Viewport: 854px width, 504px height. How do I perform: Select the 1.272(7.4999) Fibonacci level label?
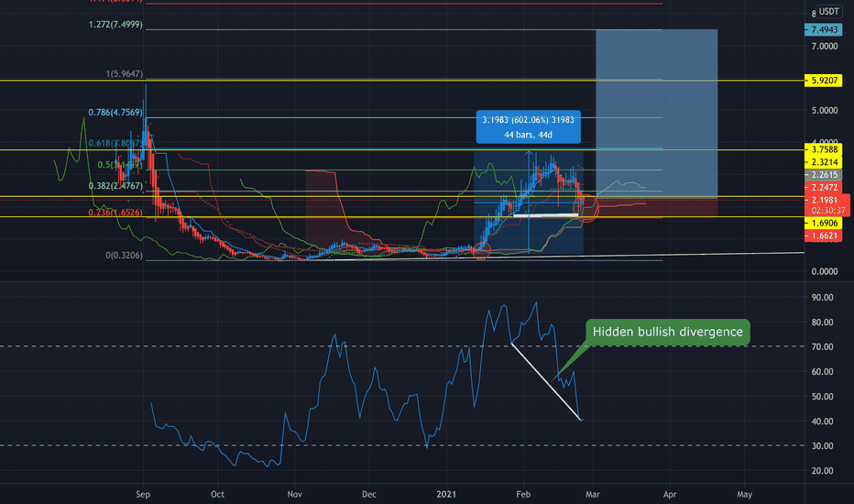115,25
